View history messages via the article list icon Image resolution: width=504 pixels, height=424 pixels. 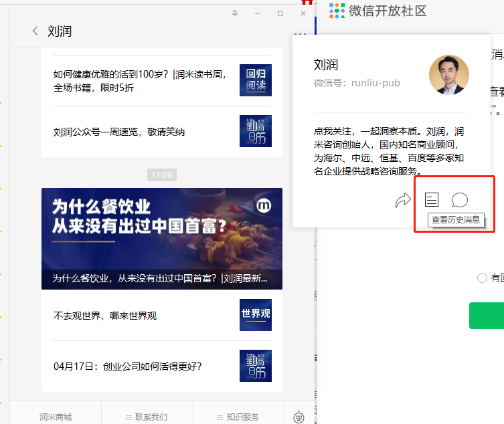[431, 200]
